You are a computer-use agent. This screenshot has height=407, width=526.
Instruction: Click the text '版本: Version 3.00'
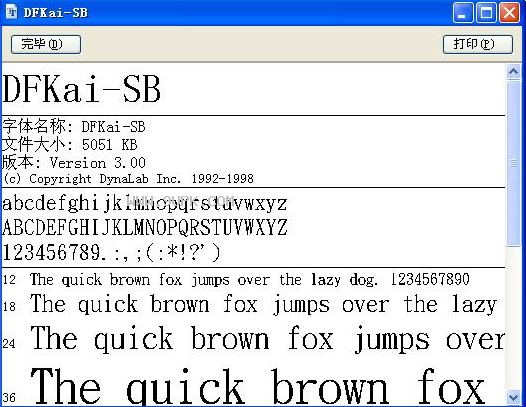74,163
